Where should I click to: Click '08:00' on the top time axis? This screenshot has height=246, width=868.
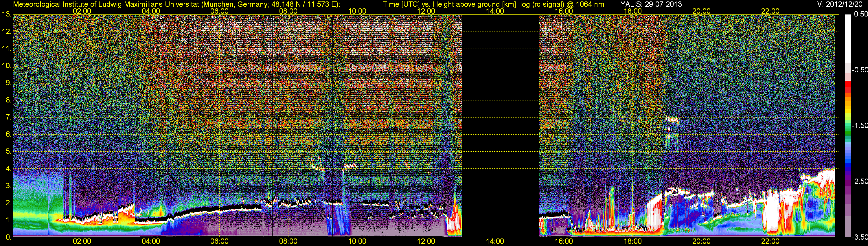pos(288,11)
